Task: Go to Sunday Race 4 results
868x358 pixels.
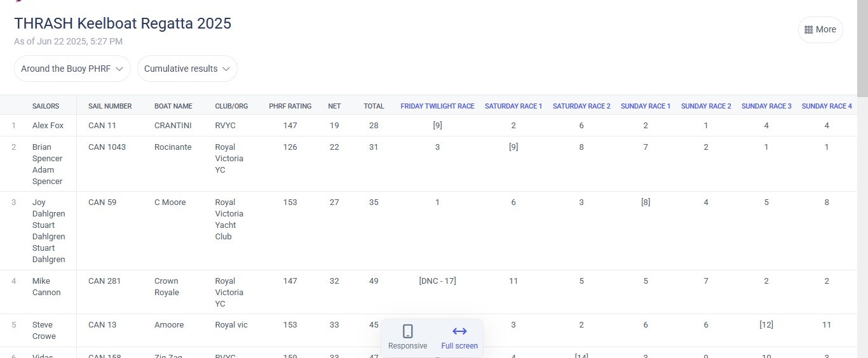Action: coord(827,106)
